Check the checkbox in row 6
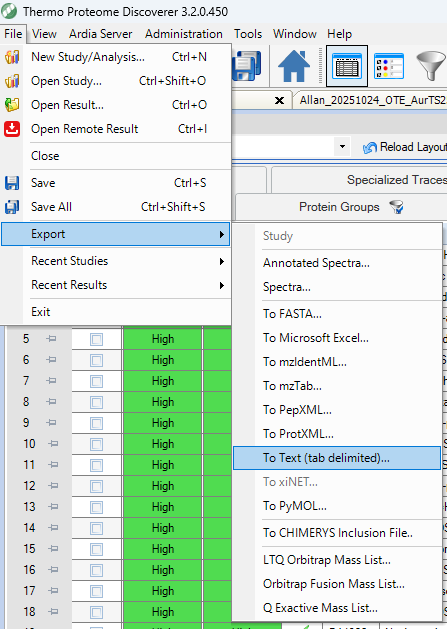 pos(96,360)
